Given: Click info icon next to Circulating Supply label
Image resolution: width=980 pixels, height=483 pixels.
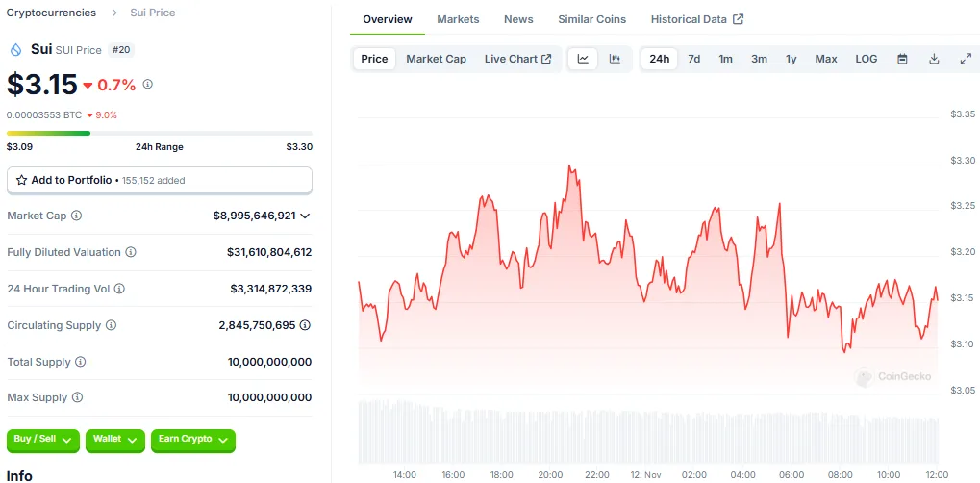Looking at the screenshot, I should click(111, 325).
